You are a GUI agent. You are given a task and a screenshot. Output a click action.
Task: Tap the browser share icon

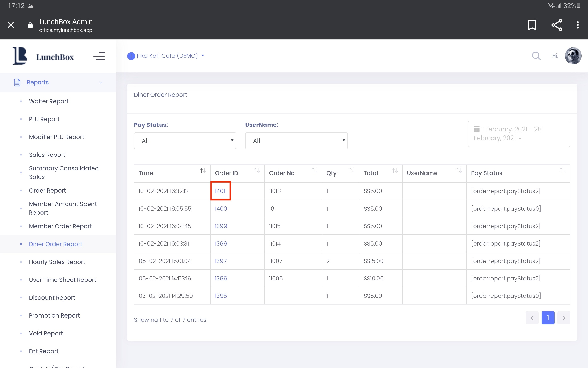pyautogui.click(x=557, y=25)
